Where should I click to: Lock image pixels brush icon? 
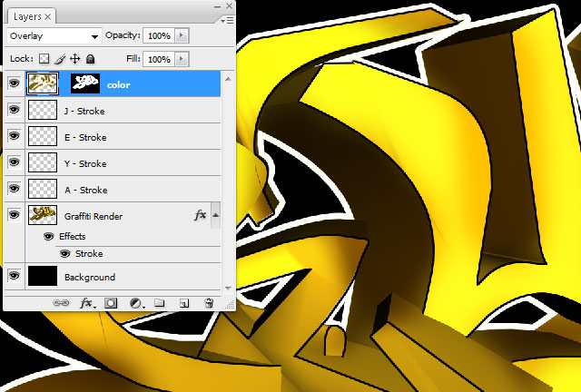60,59
